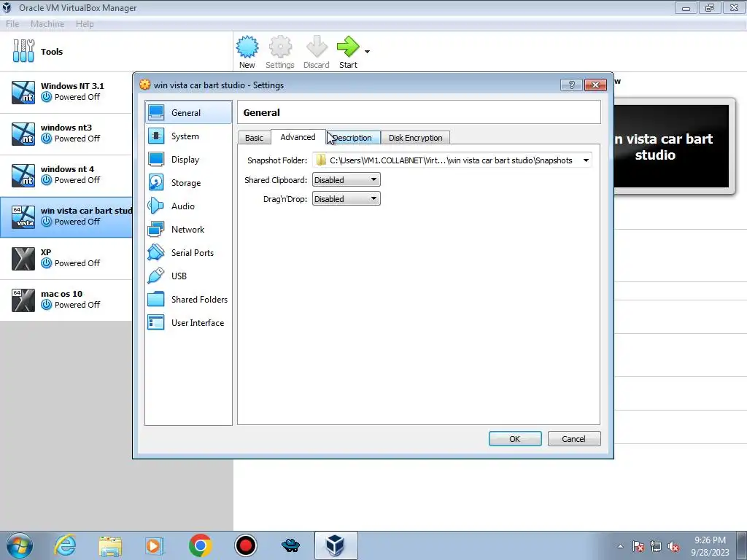This screenshot has height=560, width=747.
Task: Expand the Start button dropdown arrow
Action: pyautogui.click(x=368, y=52)
